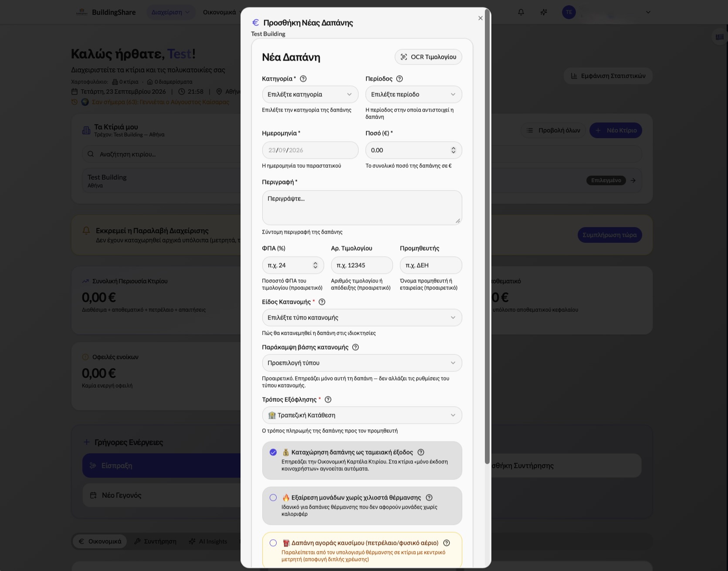Viewport: 728px width, 571px height.
Task: Open the Επιλέξτε κατηγορία dropdown
Action: point(310,95)
